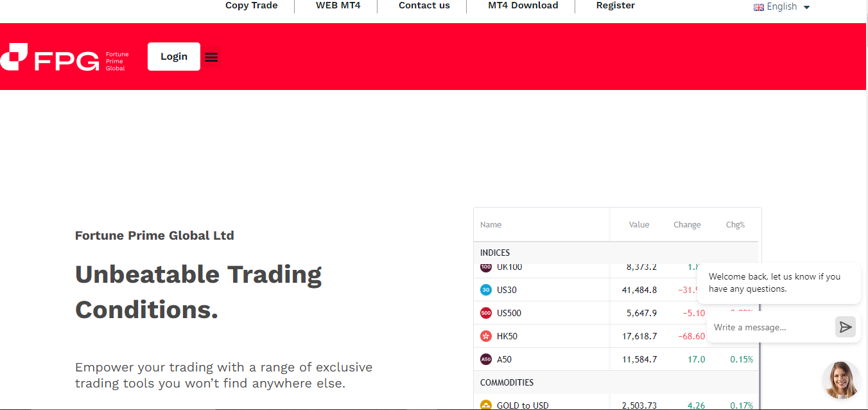This screenshot has height=410, width=868.
Task: Click the US30 value 41,484.8
Action: point(639,290)
